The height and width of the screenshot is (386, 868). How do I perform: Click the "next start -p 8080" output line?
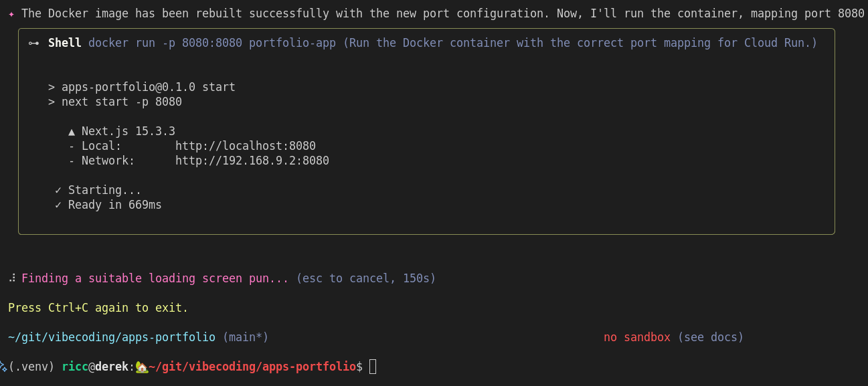click(x=121, y=102)
